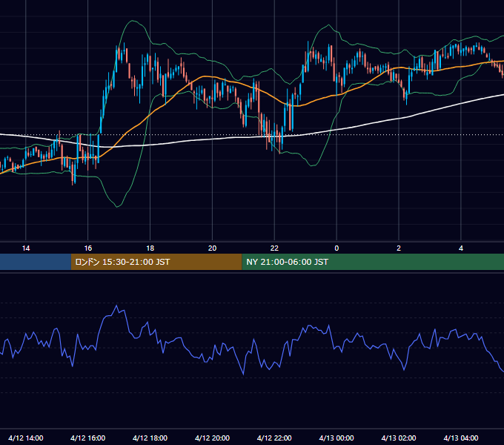Image resolution: width=504 pixels, height=445 pixels.
Task: Click the '14' hour label on price chart axis
Action: pyautogui.click(x=26, y=248)
